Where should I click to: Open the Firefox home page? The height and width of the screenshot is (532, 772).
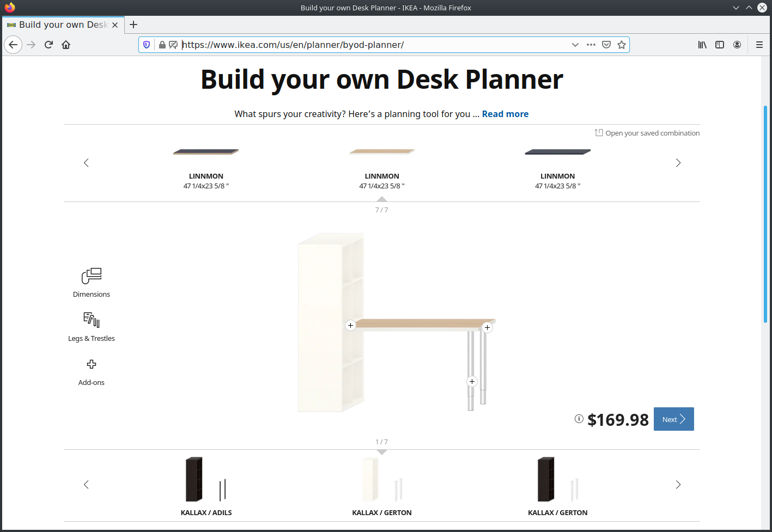66,45
